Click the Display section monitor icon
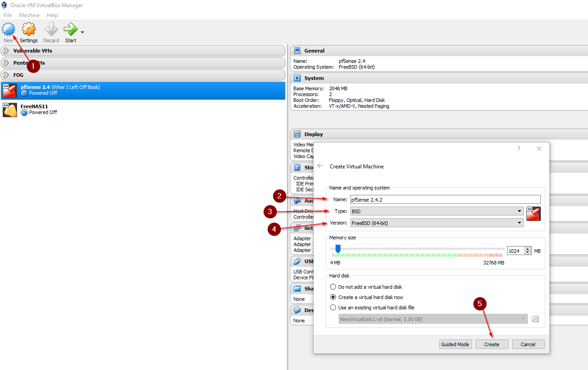This screenshot has width=588, height=370. 297,134
